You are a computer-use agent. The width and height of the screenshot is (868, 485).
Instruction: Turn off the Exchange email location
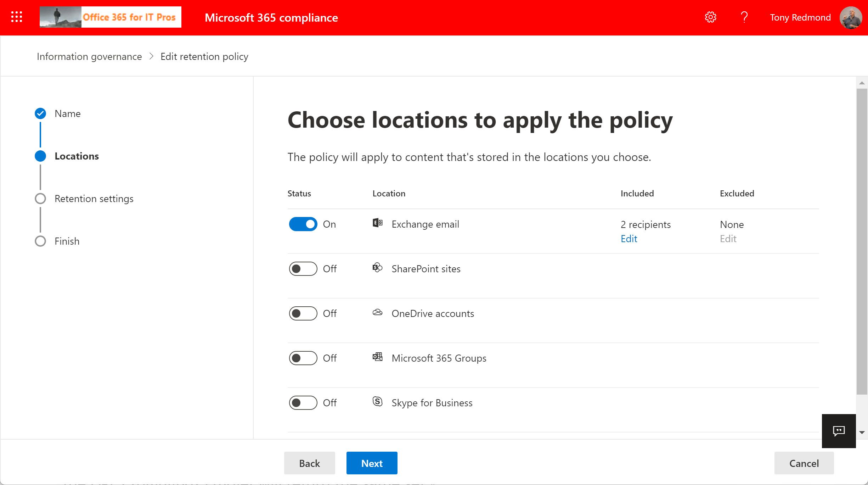click(303, 224)
